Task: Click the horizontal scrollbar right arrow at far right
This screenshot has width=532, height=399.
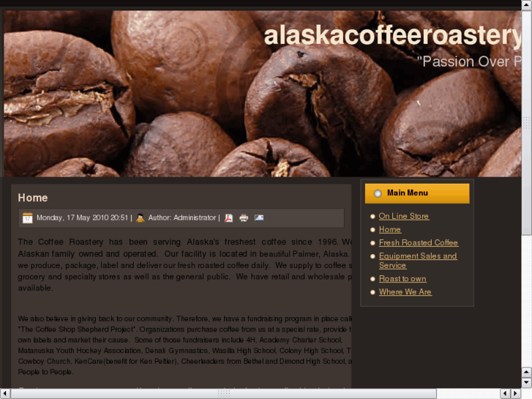Action: [516, 394]
